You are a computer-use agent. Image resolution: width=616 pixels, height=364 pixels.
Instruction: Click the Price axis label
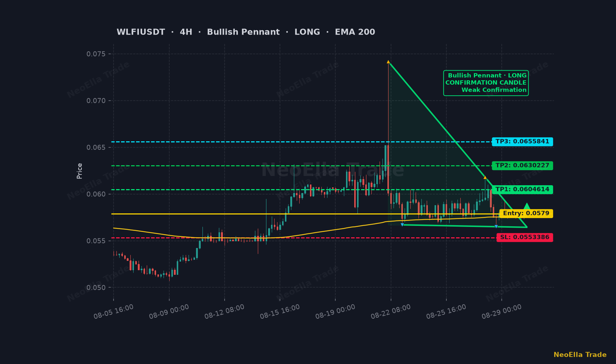pyautogui.click(x=80, y=171)
